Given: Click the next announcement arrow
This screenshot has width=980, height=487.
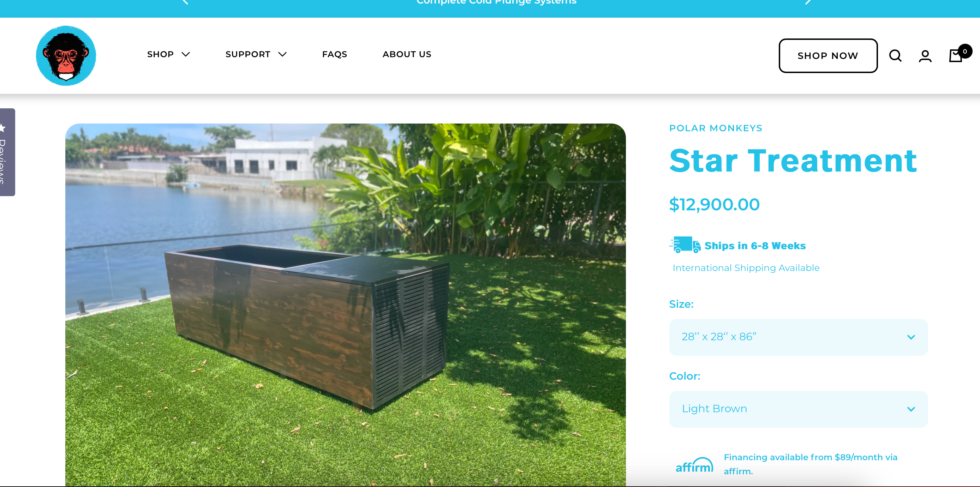Looking at the screenshot, I should tap(808, 2).
